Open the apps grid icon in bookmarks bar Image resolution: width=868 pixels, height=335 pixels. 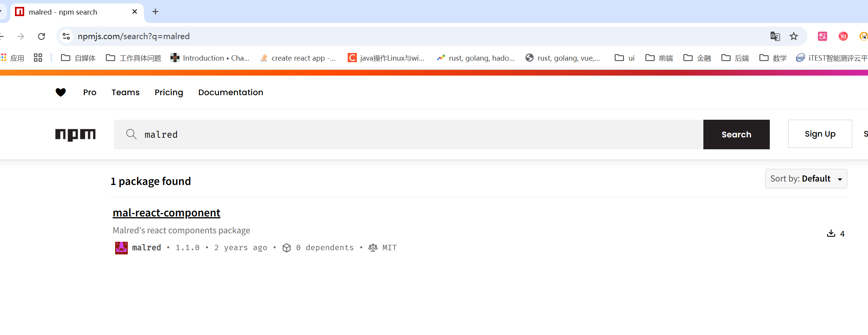click(38, 58)
